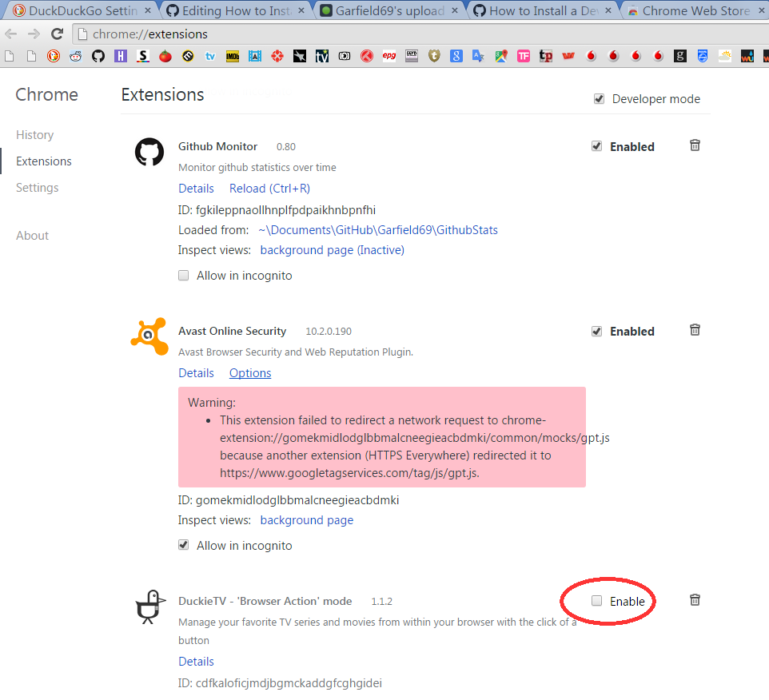Image resolution: width=769 pixels, height=700 pixels.
Task: Open the GitHub bookmark icon
Action: click(x=98, y=56)
